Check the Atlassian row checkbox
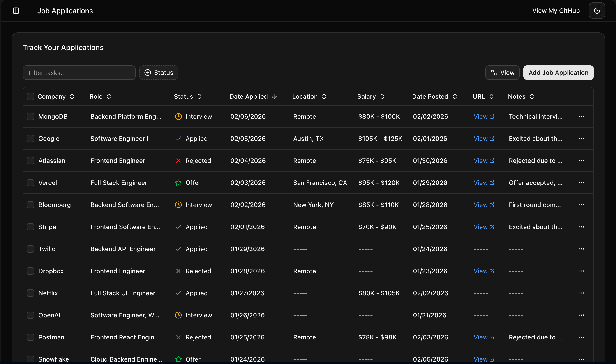 (x=30, y=161)
